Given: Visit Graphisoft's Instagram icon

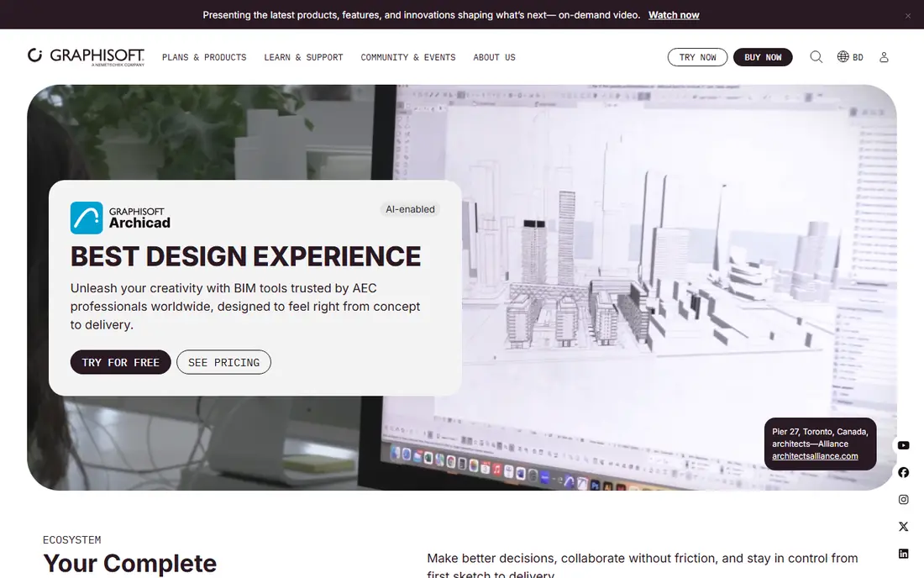Looking at the screenshot, I should [x=903, y=500].
